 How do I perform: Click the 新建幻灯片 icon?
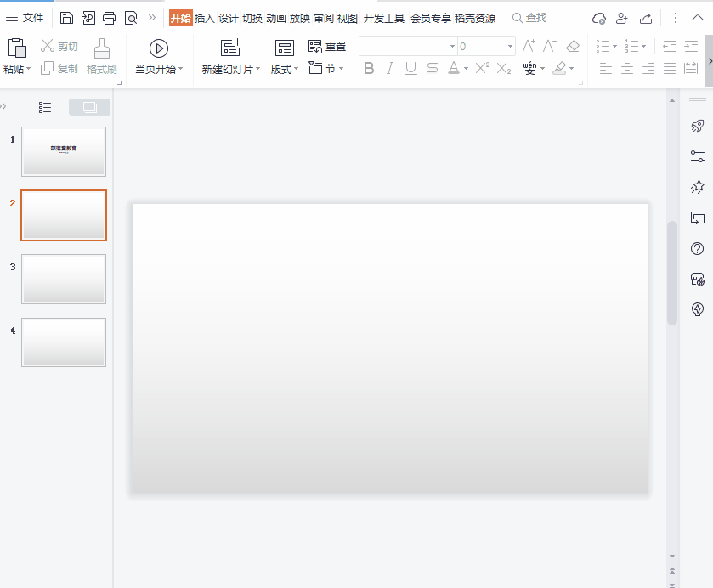tap(230, 48)
